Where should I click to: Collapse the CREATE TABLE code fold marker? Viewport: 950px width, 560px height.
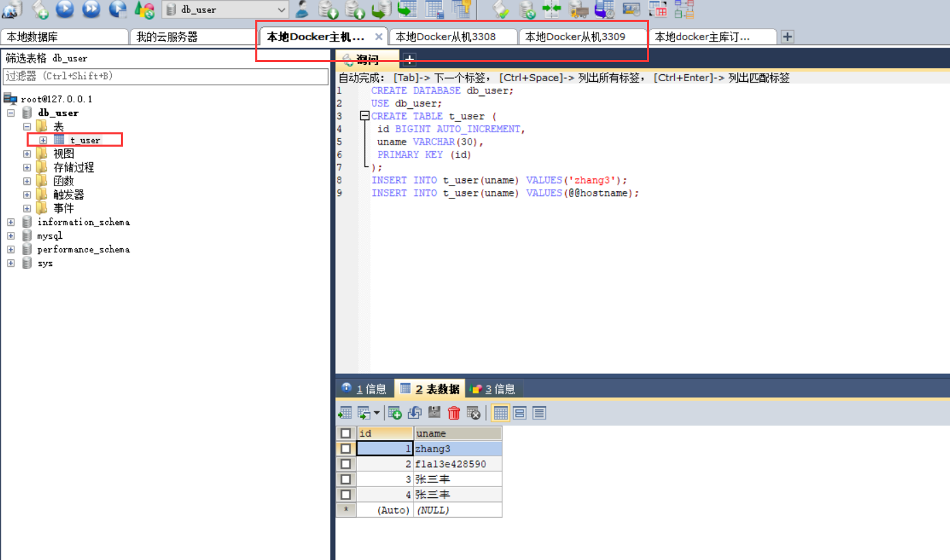pyautogui.click(x=364, y=117)
